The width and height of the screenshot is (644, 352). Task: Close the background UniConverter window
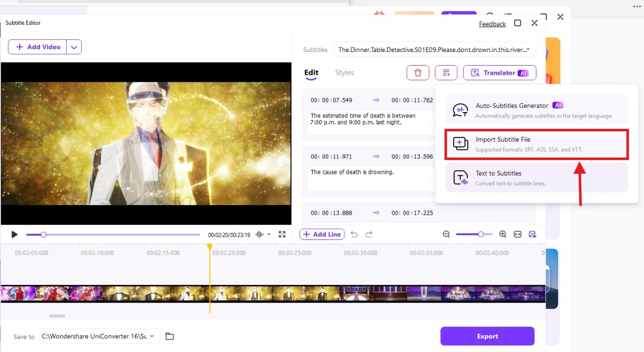pos(560,17)
